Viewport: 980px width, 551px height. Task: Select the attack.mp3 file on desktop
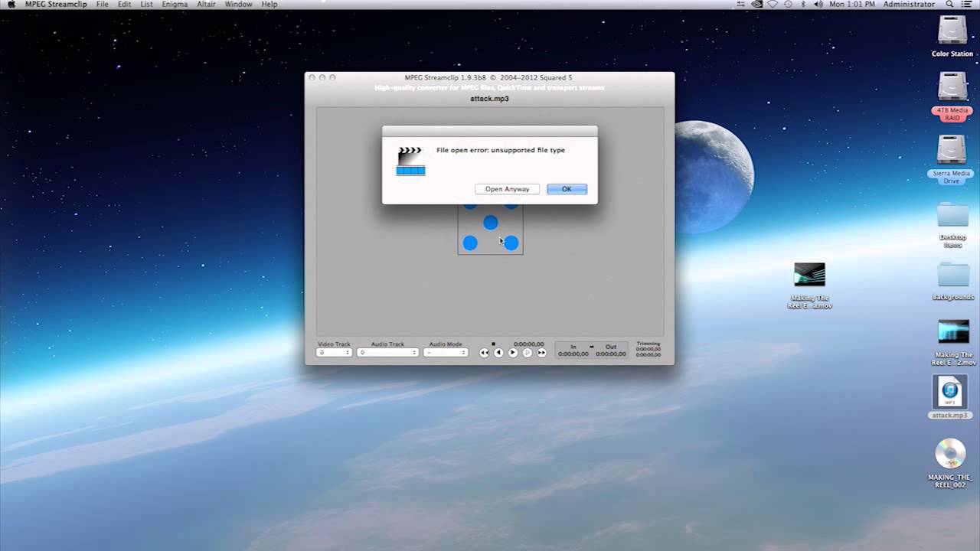tap(950, 393)
